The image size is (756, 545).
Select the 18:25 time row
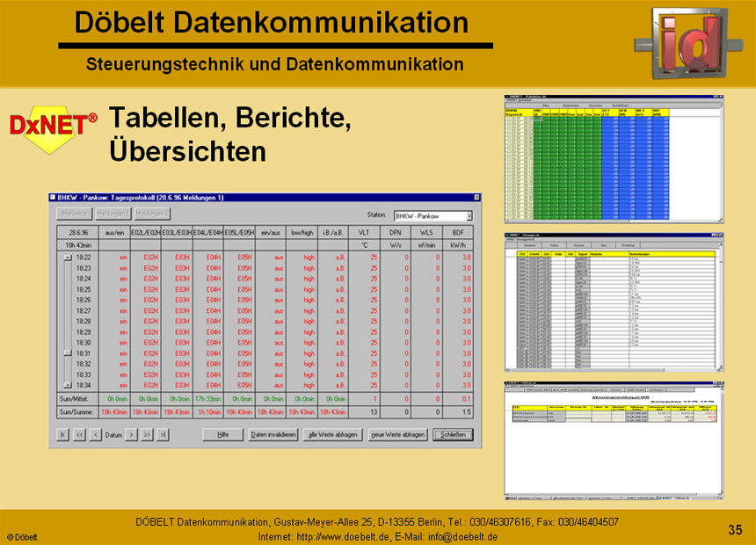pos(273,289)
